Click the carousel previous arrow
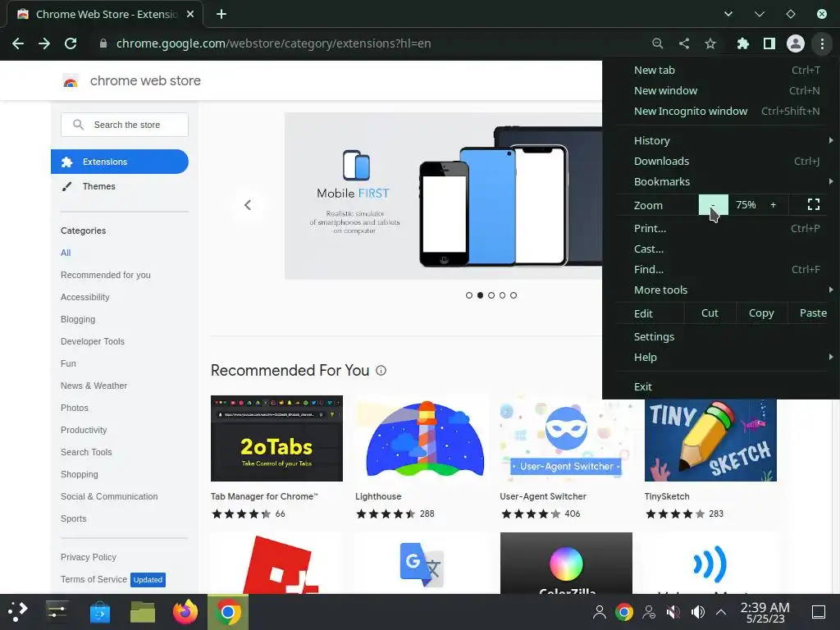840x630 pixels. coord(248,204)
